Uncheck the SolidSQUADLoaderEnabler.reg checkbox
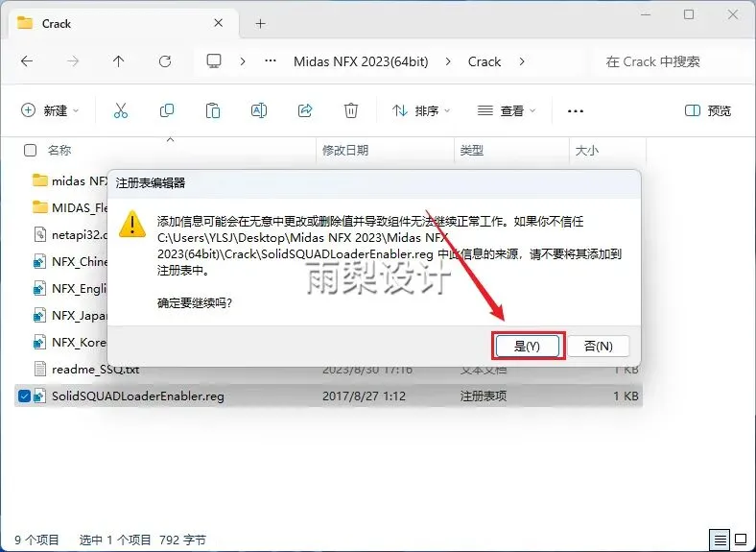The height and width of the screenshot is (552, 756). 24,396
